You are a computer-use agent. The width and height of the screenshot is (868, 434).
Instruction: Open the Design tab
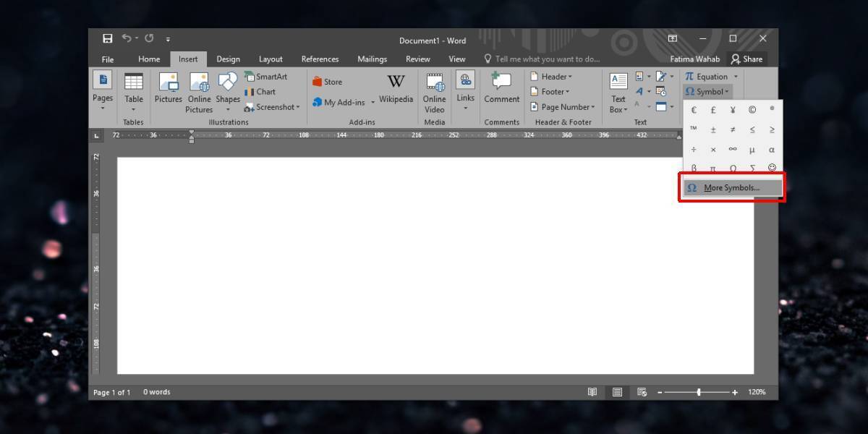click(x=228, y=59)
